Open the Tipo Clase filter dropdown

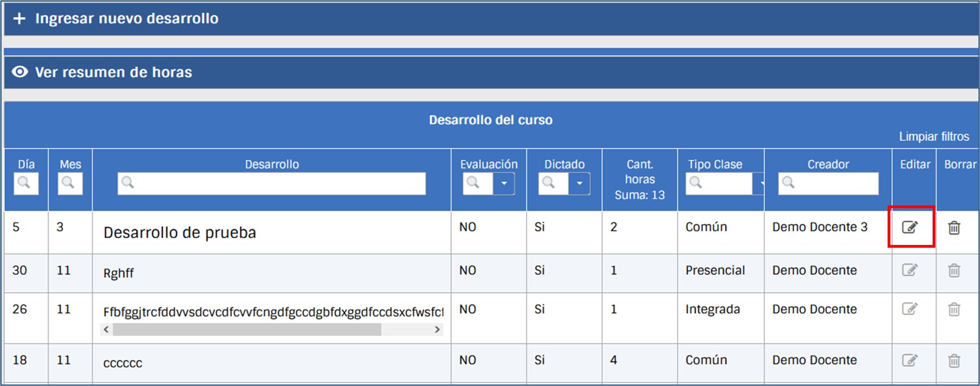[759, 183]
